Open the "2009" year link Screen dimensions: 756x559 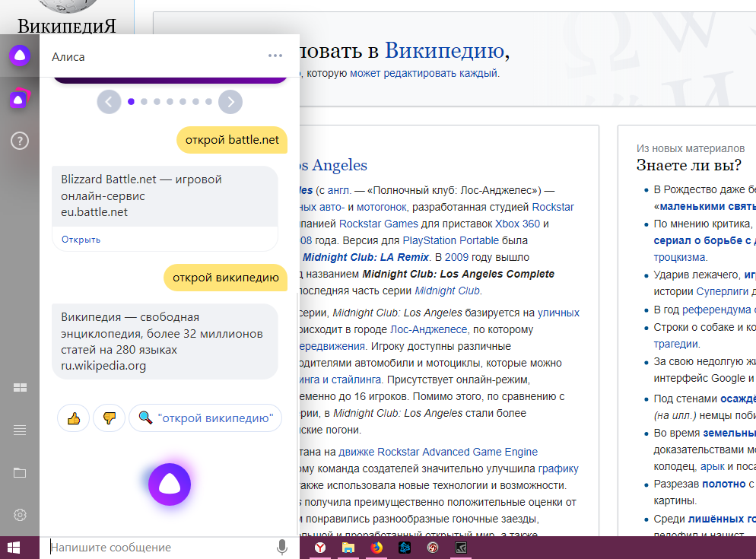pyautogui.click(x=456, y=257)
